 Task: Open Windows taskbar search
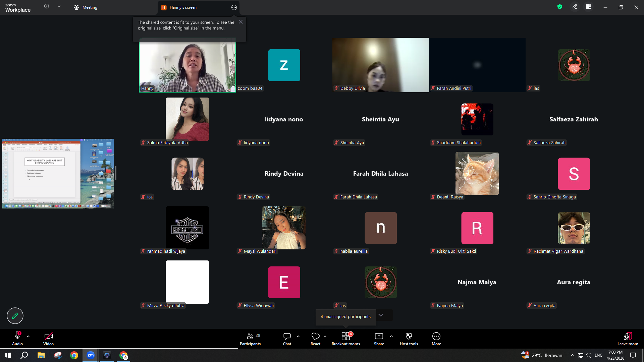(24, 355)
